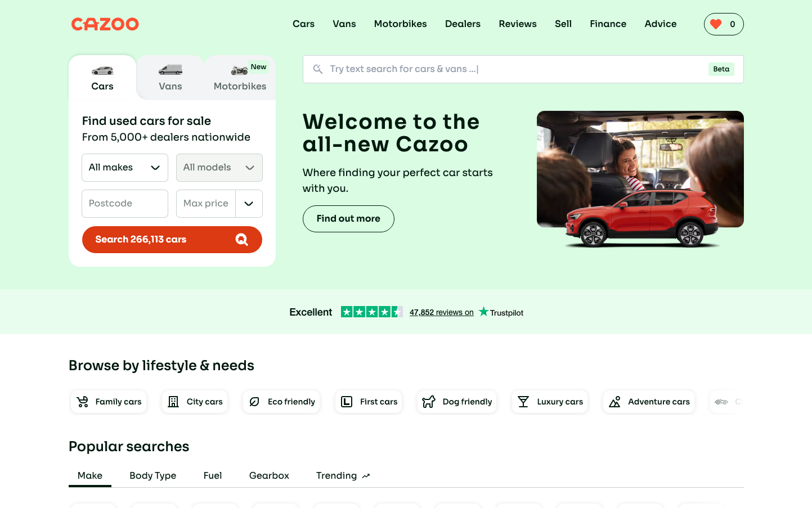Switch to the Vans search tab
This screenshot has height=508, width=812.
pos(170,78)
